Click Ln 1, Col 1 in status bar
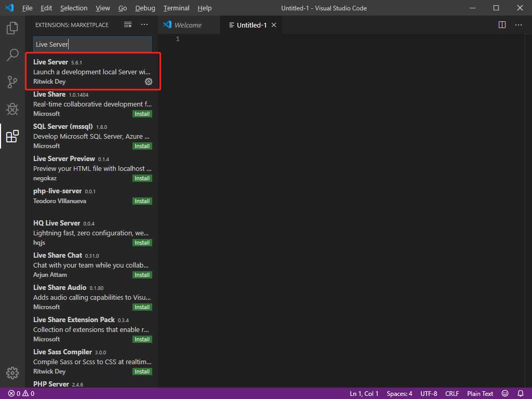Image resolution: width=532 pixels, height=399 pixels. pos(364,394)
